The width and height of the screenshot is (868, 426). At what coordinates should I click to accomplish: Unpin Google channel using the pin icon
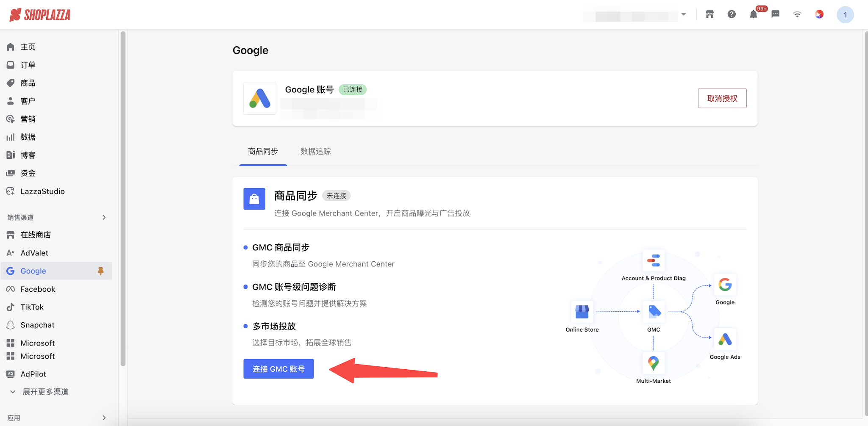pyautogui.click(x=100, y=271)
